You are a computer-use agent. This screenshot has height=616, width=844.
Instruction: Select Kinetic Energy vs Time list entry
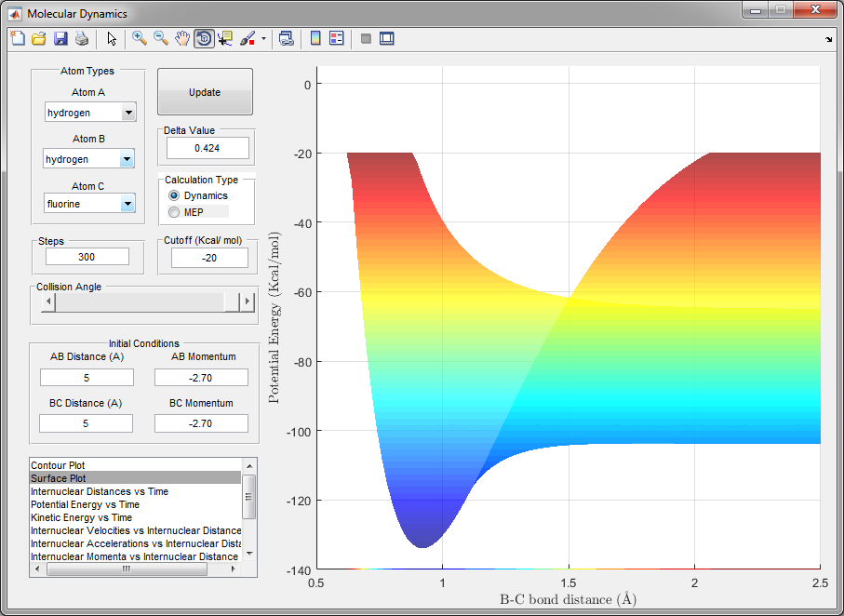(81, 517)
